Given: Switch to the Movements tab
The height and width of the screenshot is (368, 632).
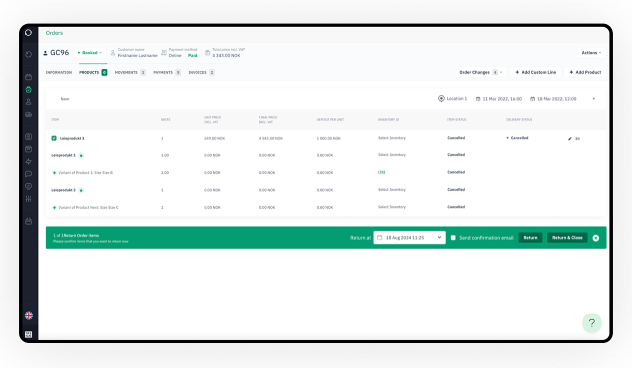Looking at the screenshot, I should 130,73.
